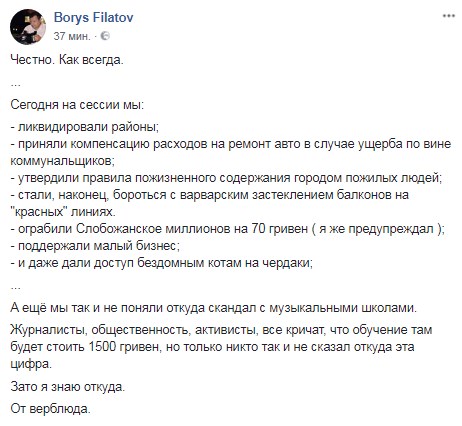
Task: Click the word 'коммунальщиков'
Action: pos(63,161)
